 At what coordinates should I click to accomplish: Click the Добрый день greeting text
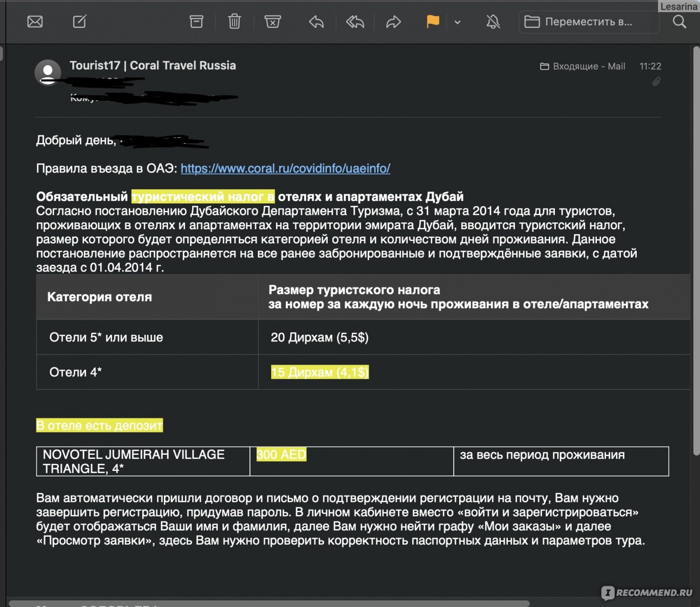coord(76,140)
